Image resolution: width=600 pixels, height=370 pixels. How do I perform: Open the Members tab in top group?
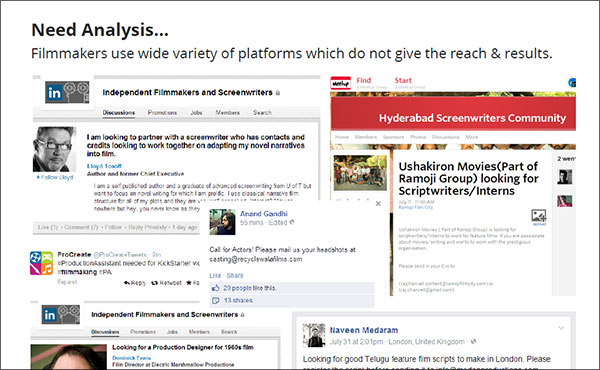228,112
